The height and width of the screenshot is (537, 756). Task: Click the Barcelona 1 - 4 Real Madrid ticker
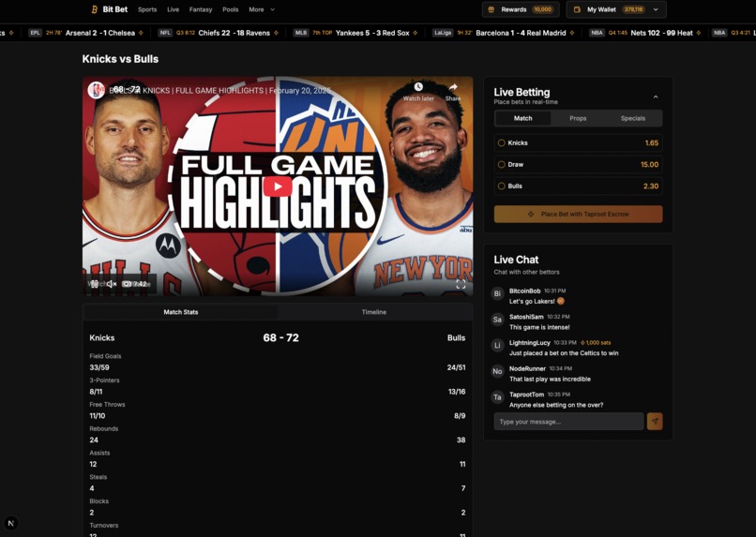(521, 33)
